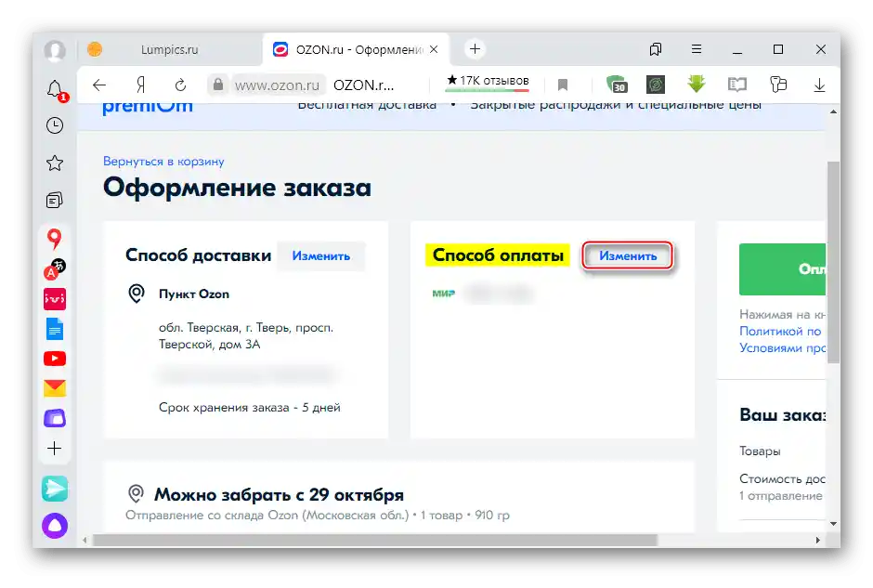Open a new browser tab
Image resolution: width=873 pixels, height=588 pixels.
click(x=475, y=48)
